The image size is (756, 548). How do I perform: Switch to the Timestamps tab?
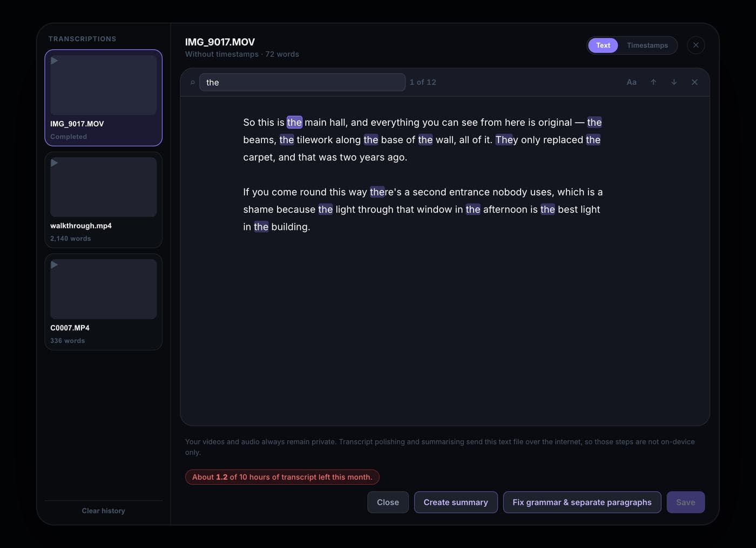tap(647, 45)
